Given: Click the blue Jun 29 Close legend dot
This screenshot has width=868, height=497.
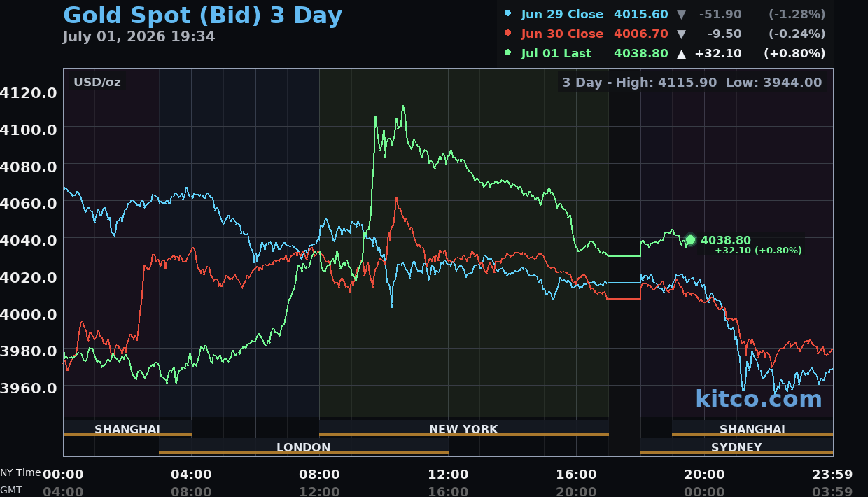Looking at the screenshot, I should 508,14.
